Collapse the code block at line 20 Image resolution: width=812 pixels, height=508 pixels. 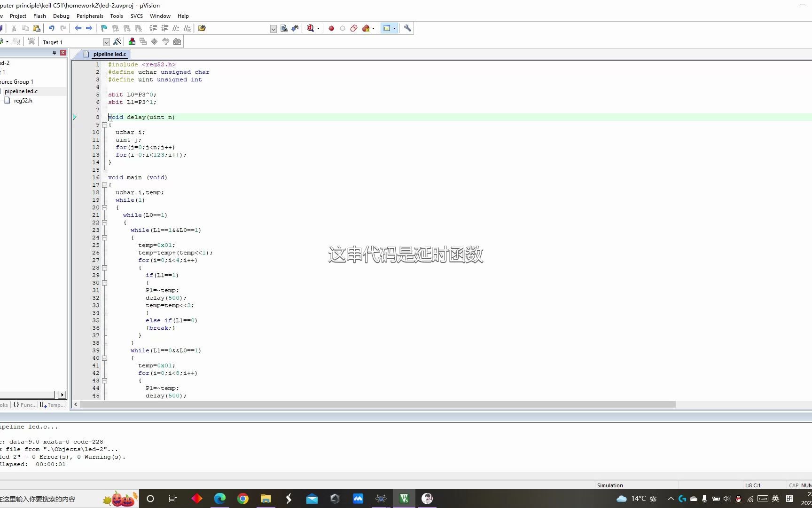click(x=104, y=207)
